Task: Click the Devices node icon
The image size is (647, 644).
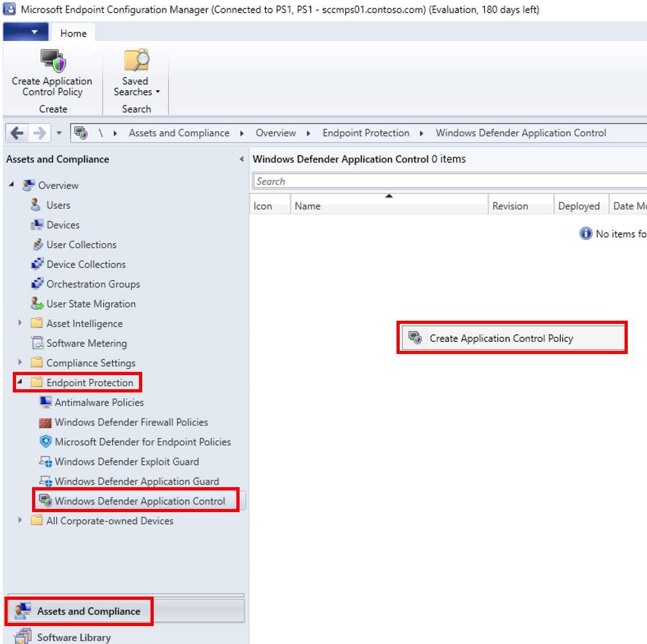Action: coord(37,225)
